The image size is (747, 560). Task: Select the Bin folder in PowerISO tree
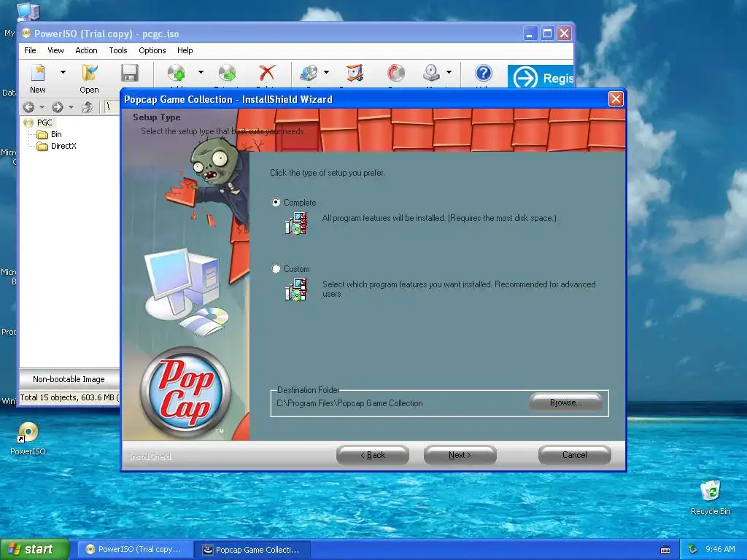[56, 134]
